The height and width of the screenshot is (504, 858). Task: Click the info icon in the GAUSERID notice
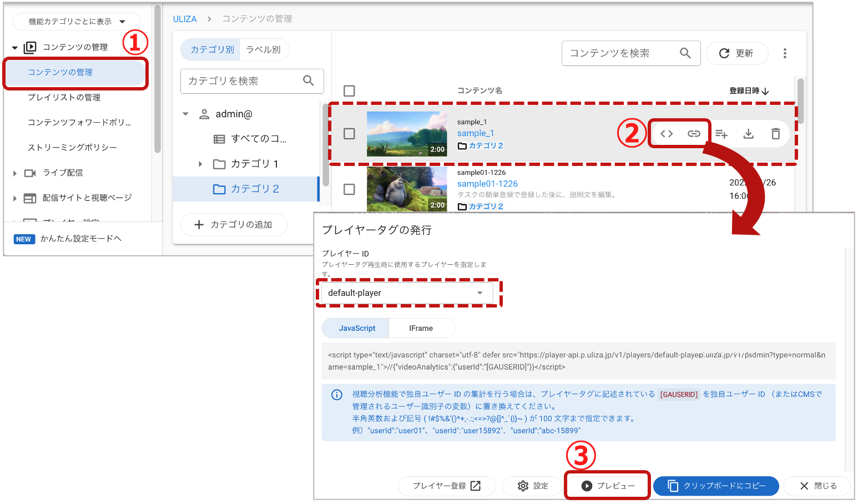pos(337,395)
